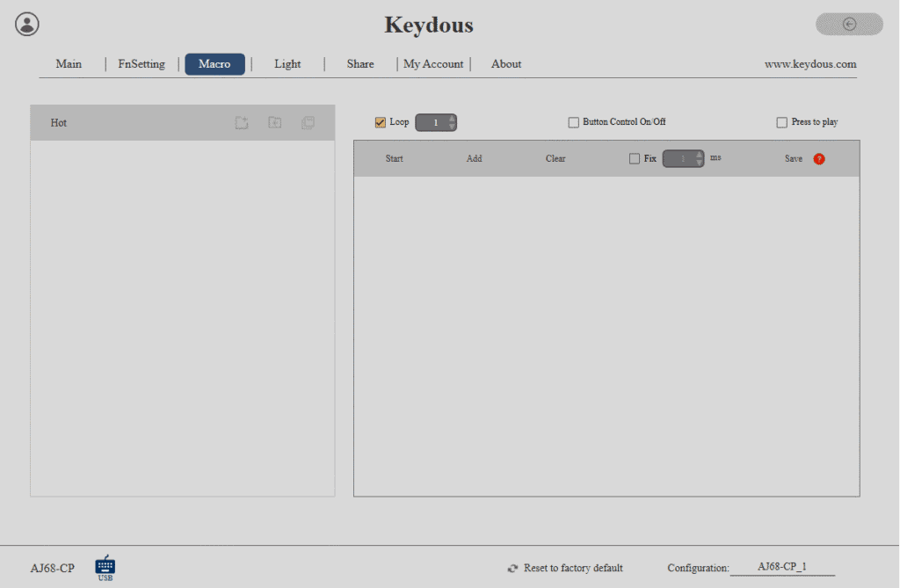This screenshot has height=588, width=900.
Task: Click the copy macro icon
Action: [308, 122]
